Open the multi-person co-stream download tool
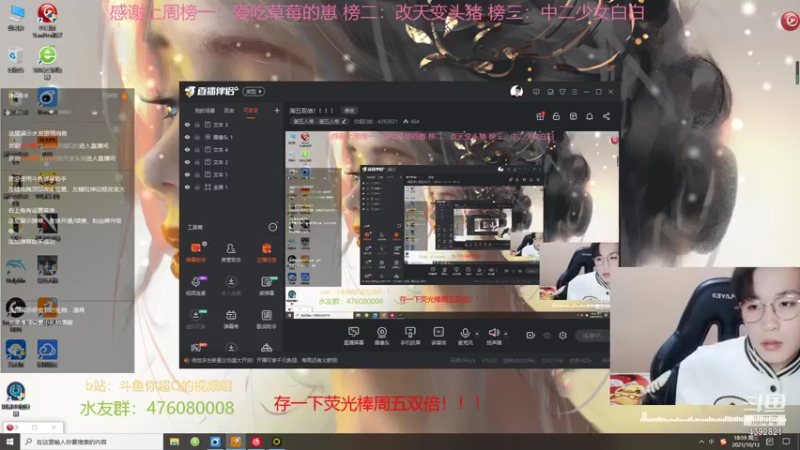The image size is (800, 450). coord(231,286)
